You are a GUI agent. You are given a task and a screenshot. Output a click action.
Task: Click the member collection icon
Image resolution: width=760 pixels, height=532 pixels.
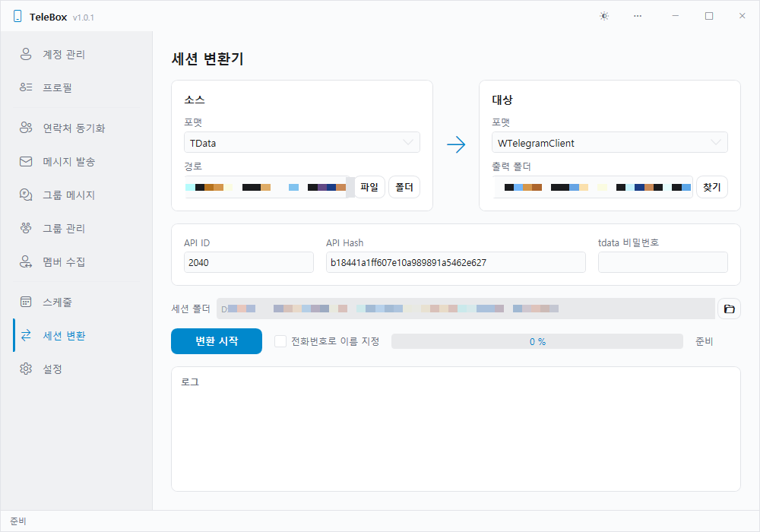26,261
